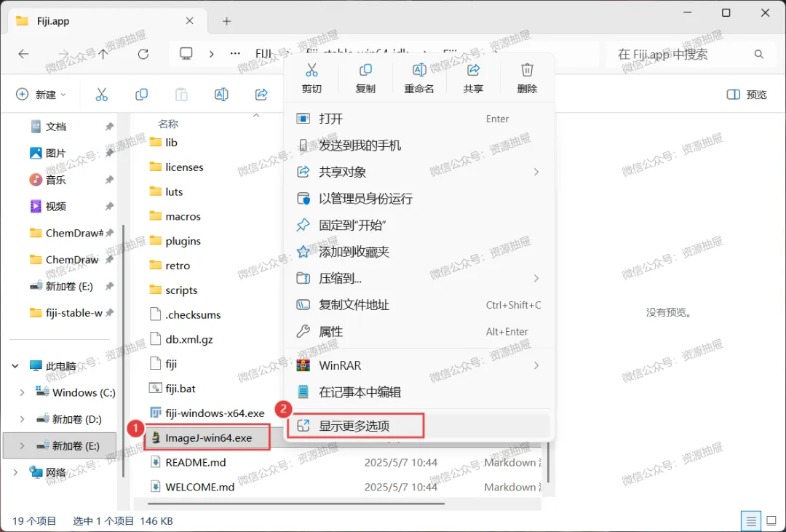Expand WinRAR submenu arrow
This screenshot has width=786, height=532.
coord(536,365)
